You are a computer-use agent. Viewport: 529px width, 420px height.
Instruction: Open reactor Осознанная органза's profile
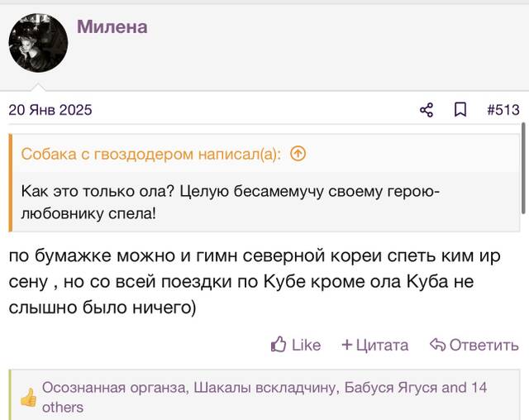tap(114, 388)
